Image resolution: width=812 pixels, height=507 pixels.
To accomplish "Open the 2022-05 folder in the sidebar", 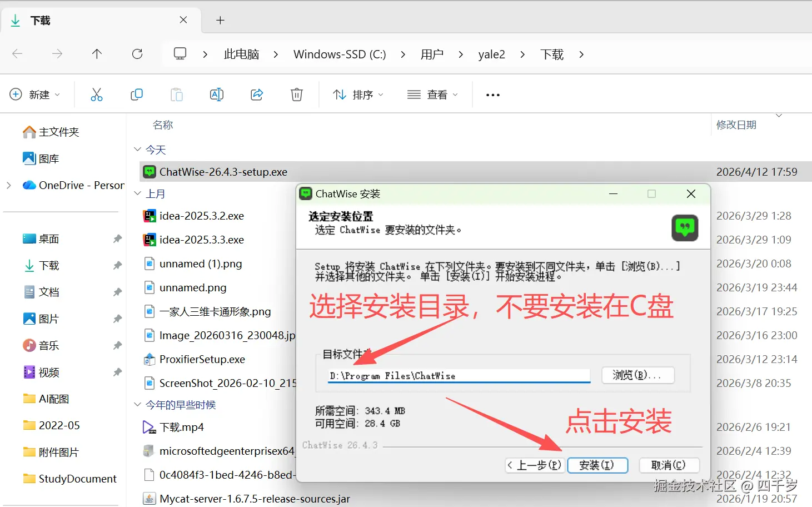I will (51, 425).
